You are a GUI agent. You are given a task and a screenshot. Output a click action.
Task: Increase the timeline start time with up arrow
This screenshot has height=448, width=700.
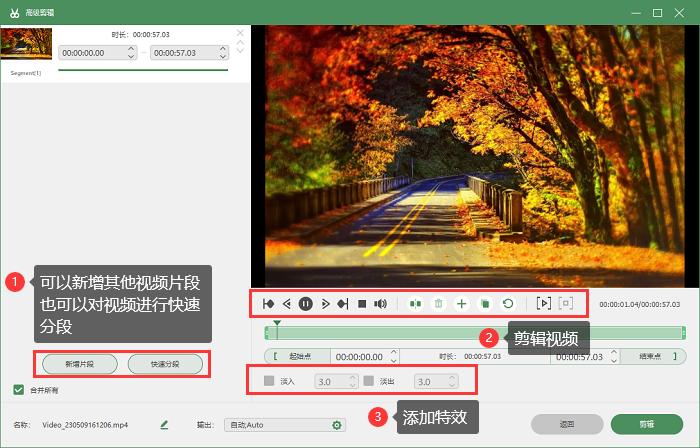pos(394,353)
